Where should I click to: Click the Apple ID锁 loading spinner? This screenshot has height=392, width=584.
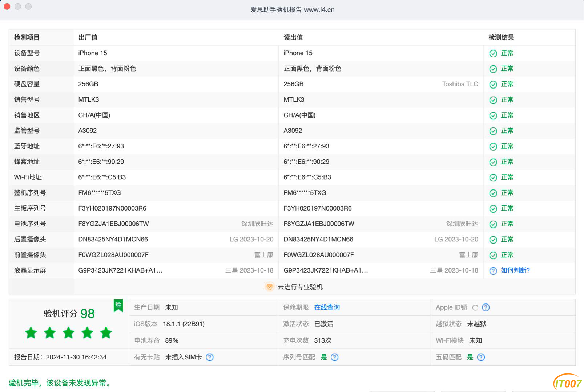click(475, 308)
